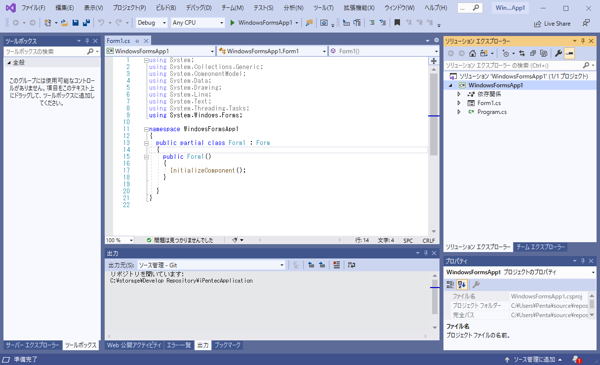Open the ビルド(B) menu
The image size is (600, 365).
pyautogui.click(x=166, y=8)
